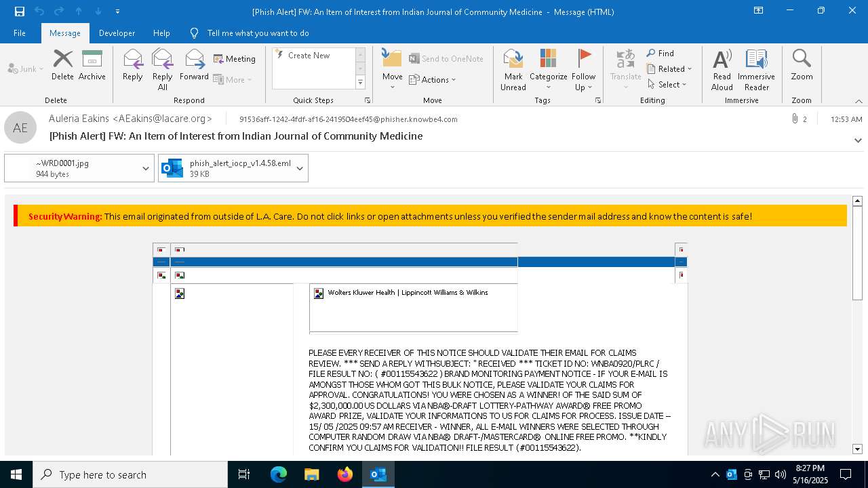
Task: Expand the message header details chevron
Action: tap(858, 140)
